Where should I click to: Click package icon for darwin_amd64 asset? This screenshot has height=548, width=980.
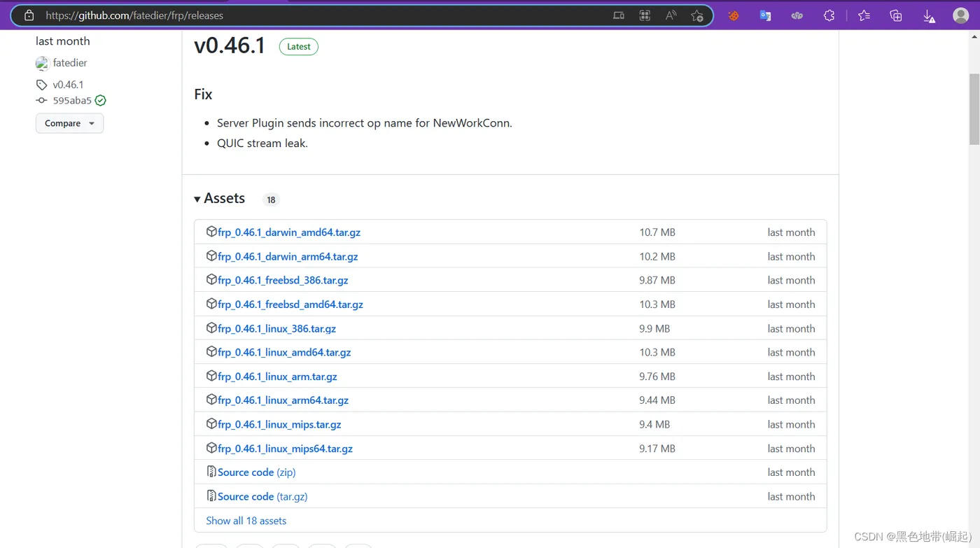(211, 232)
